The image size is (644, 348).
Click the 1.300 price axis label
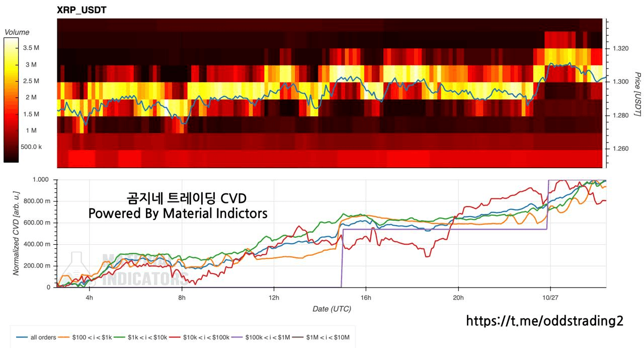[x=620, y=82]
